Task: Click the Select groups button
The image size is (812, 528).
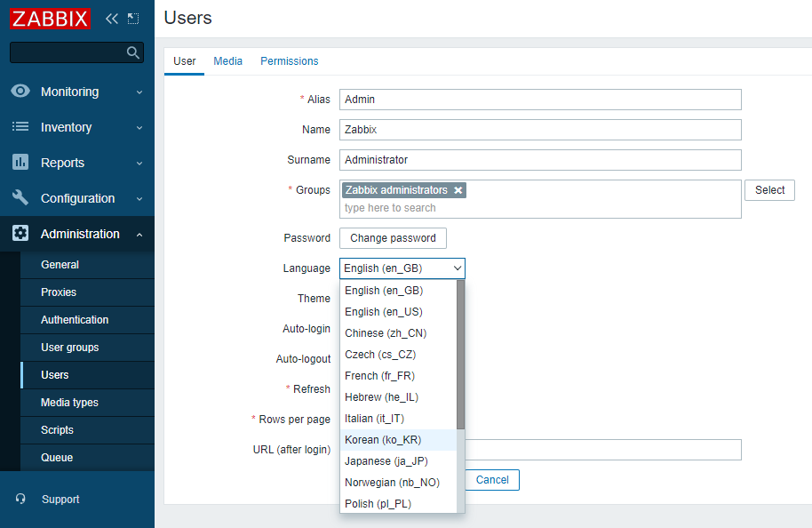Action: pyautogui.click(x=769, y=190)
